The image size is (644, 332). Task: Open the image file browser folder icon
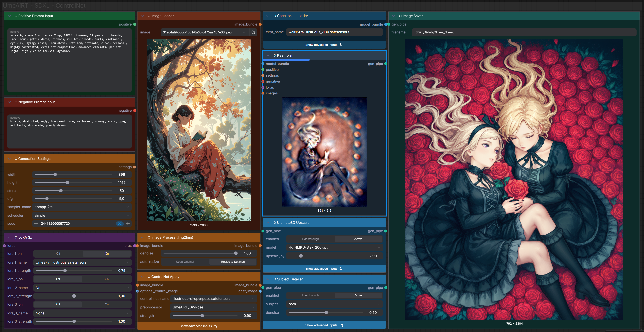[x=253, y=32]
